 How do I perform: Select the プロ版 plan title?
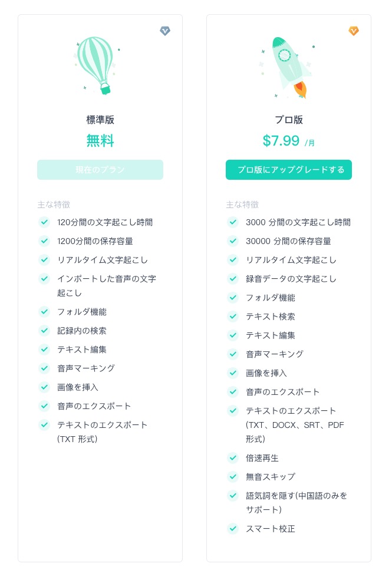click(x=289, y=120)
